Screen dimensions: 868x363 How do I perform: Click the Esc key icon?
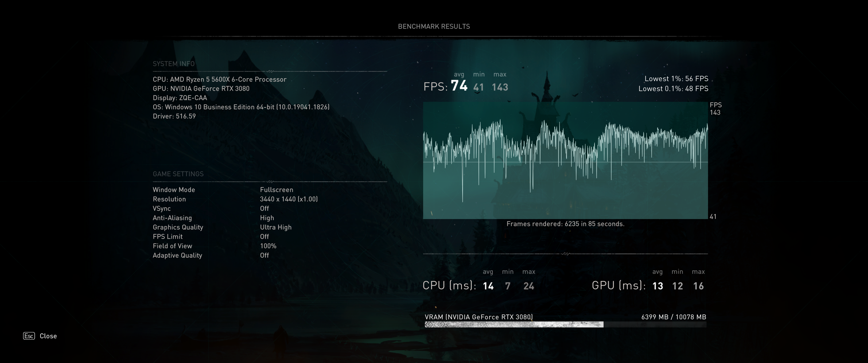point(29,336)
